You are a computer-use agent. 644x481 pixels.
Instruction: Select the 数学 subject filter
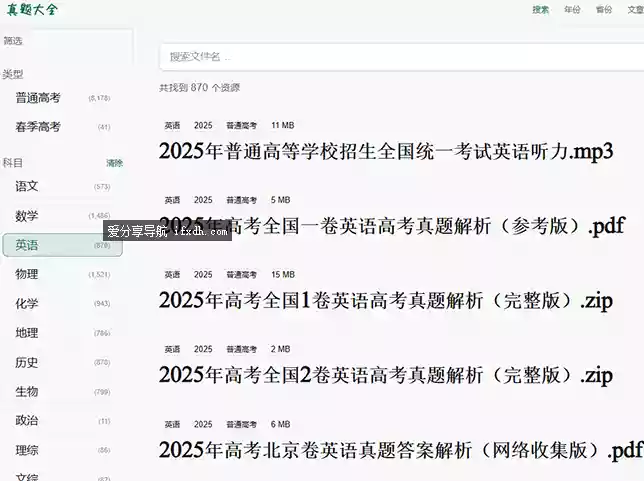point(62,216)
